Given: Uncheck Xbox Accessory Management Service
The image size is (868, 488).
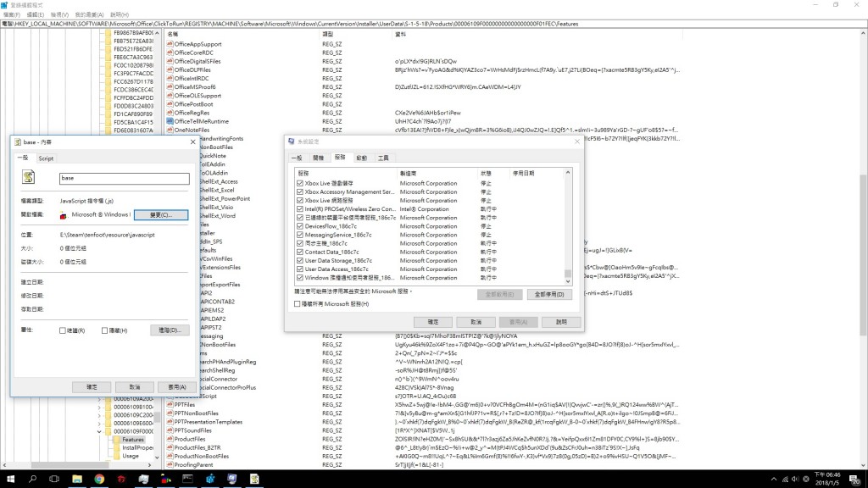Looking at the screenshot, I should [300, 192].
